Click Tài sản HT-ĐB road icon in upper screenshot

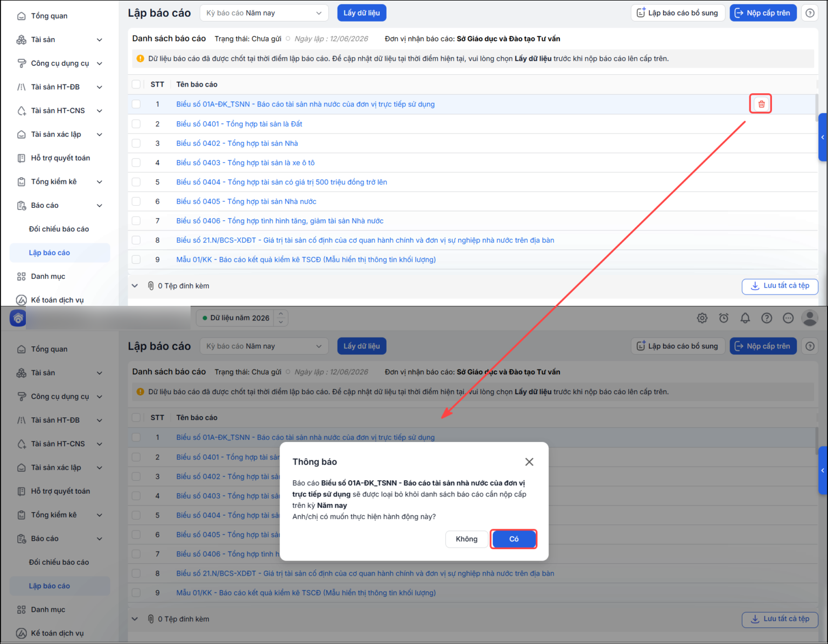tap(21, 87)
